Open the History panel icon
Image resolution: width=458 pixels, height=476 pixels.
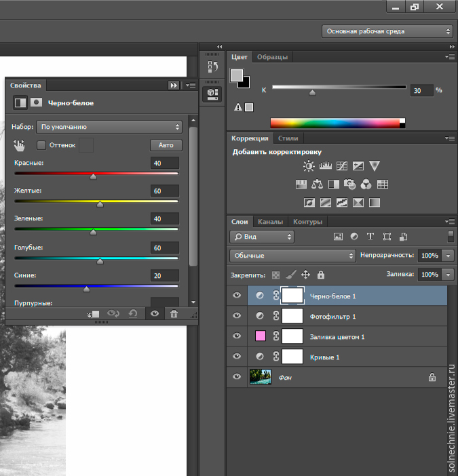click(x=212, y=66)
